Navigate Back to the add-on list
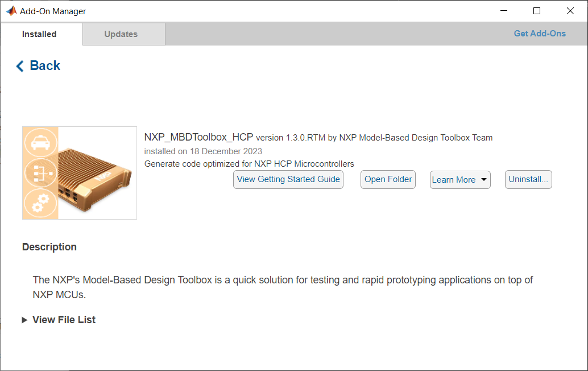This screenshot has width=588, height=371. click(x=37, y=65)
